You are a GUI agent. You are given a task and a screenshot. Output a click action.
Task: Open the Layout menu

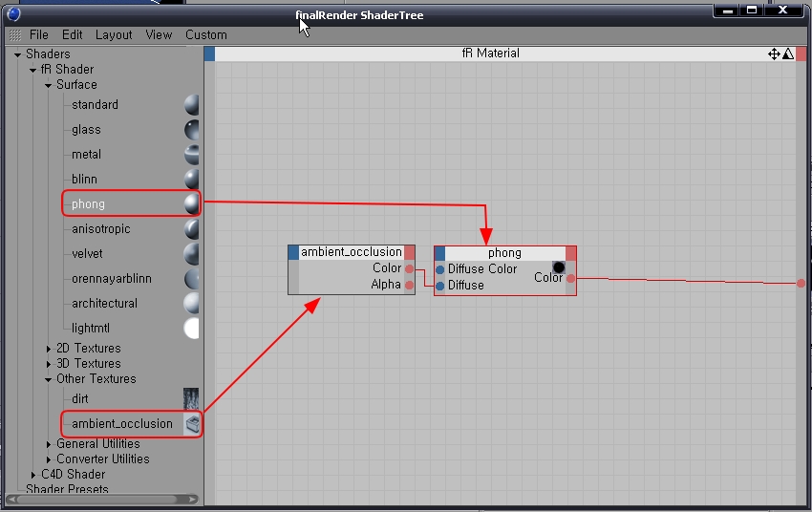click(x=114, y=35)
